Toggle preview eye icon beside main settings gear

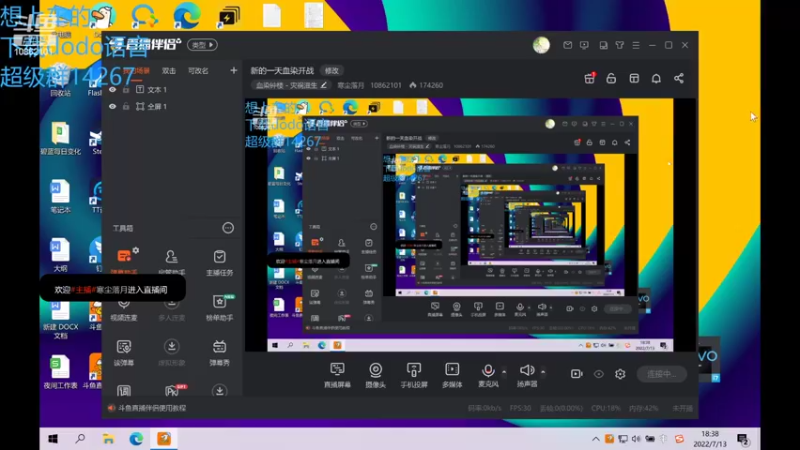click(x=598, y=374)
